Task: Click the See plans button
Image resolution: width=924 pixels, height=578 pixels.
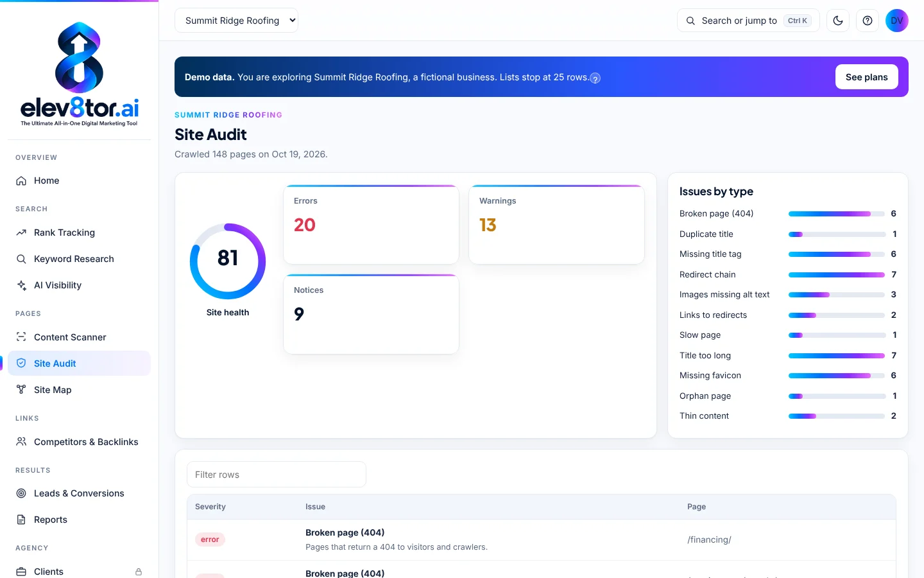Action: [867, 77]
